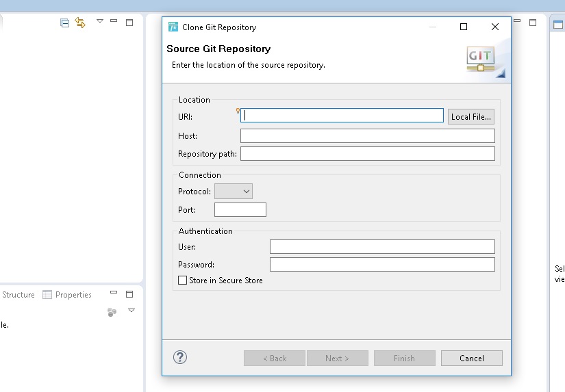Focus the User input field
565x392 pixels.
(x=382, y=246)
